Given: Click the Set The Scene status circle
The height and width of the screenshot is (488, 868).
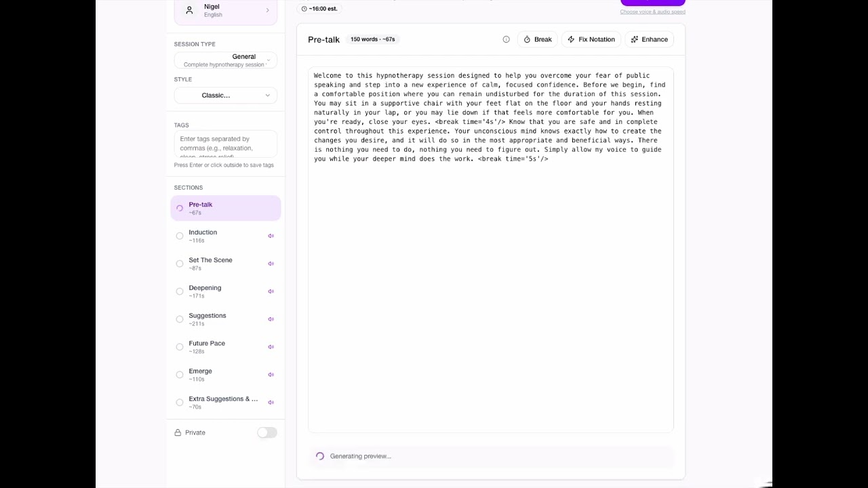Looking at the screenshot, I should pyautogui.click(x=180, y=264).
